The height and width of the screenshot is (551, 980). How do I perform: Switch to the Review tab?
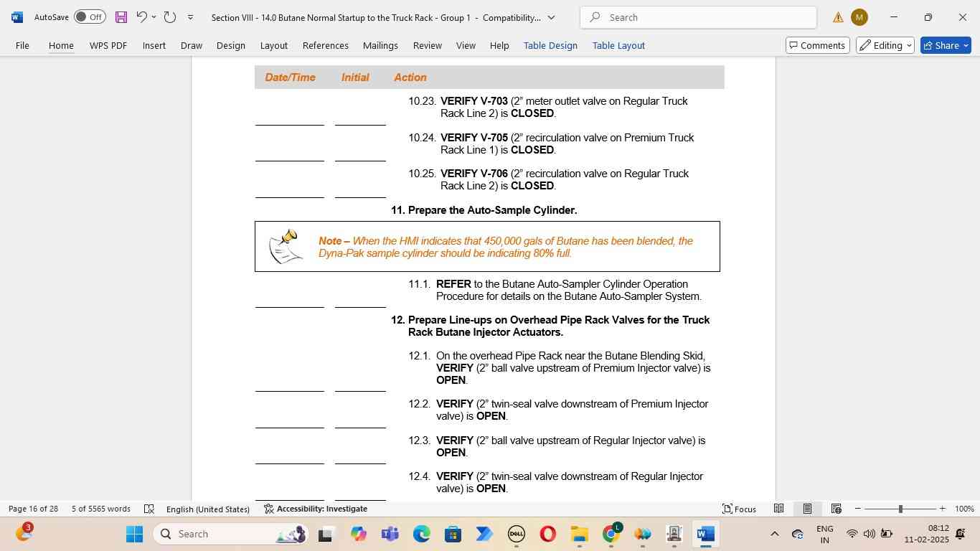[428, 45]
